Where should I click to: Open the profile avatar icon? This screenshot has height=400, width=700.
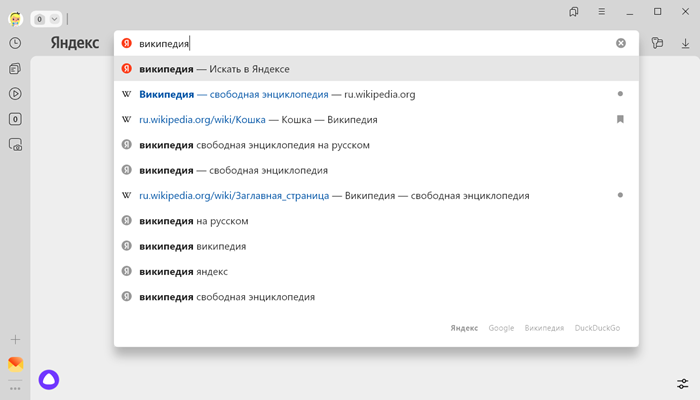tap(15, 19)
